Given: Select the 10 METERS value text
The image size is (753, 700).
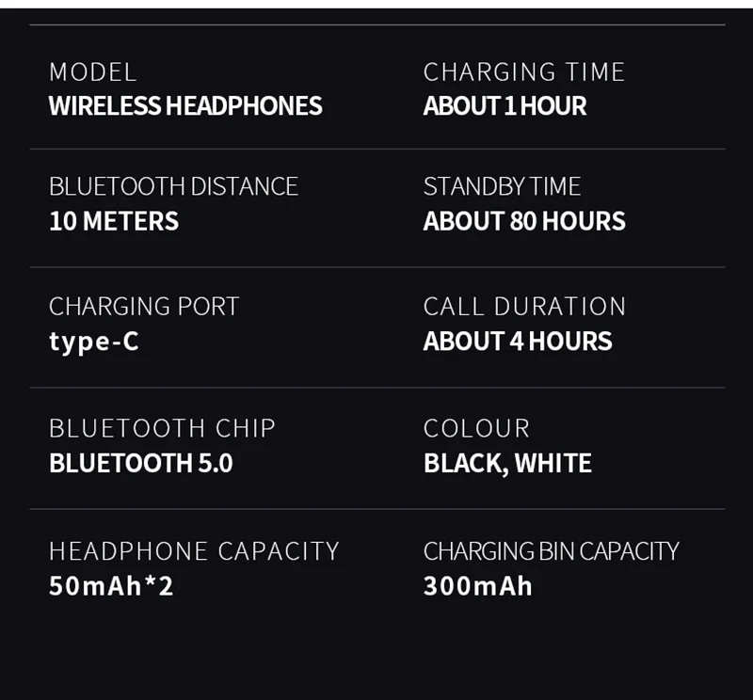Looking at the screenshot, I should pos(114,221).
